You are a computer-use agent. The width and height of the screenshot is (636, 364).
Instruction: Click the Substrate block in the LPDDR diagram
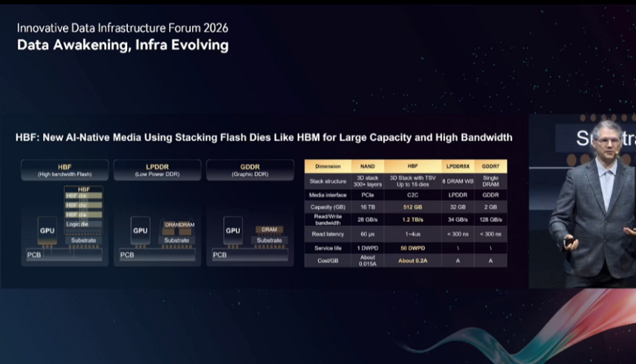pyautogui.click(x=176, y=240)
